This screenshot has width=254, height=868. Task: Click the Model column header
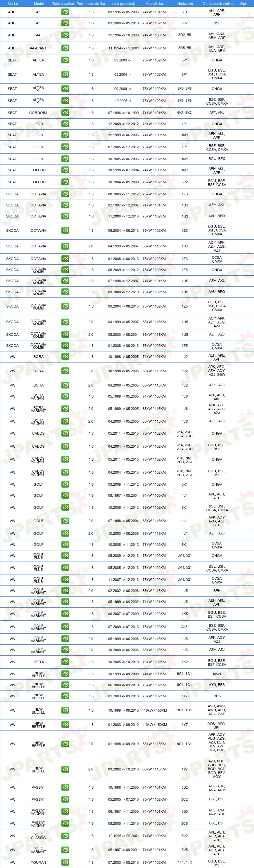(x=39, y=4)
